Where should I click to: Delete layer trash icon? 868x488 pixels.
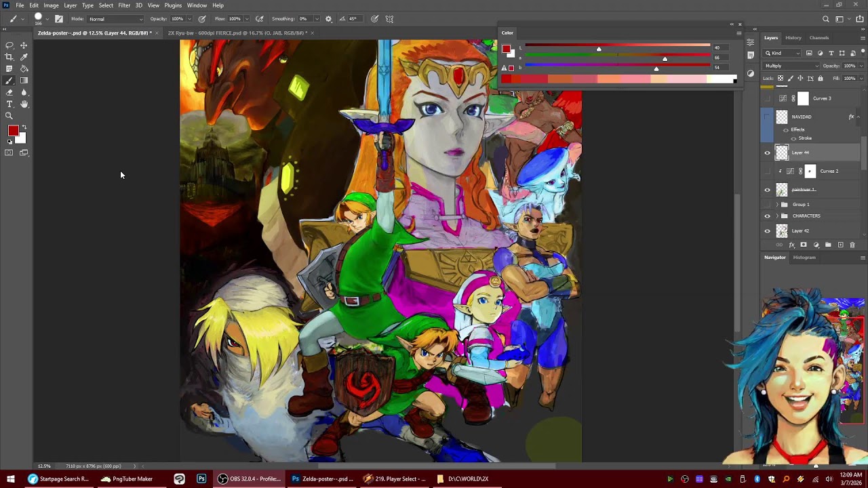point(852,245)
